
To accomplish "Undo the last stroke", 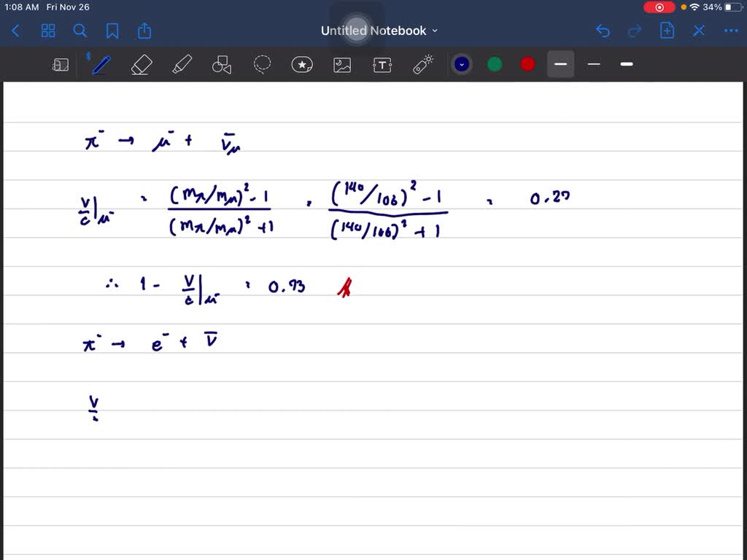I will point(603,31).
